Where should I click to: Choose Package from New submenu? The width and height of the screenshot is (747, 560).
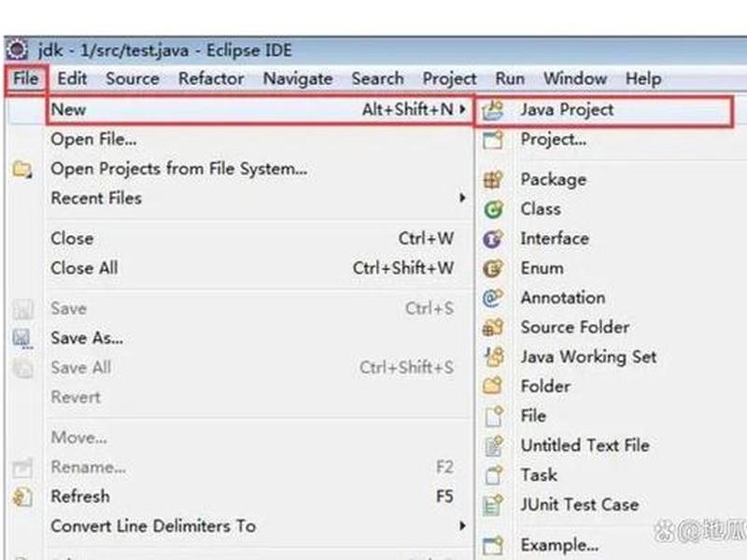click(612, 180)
